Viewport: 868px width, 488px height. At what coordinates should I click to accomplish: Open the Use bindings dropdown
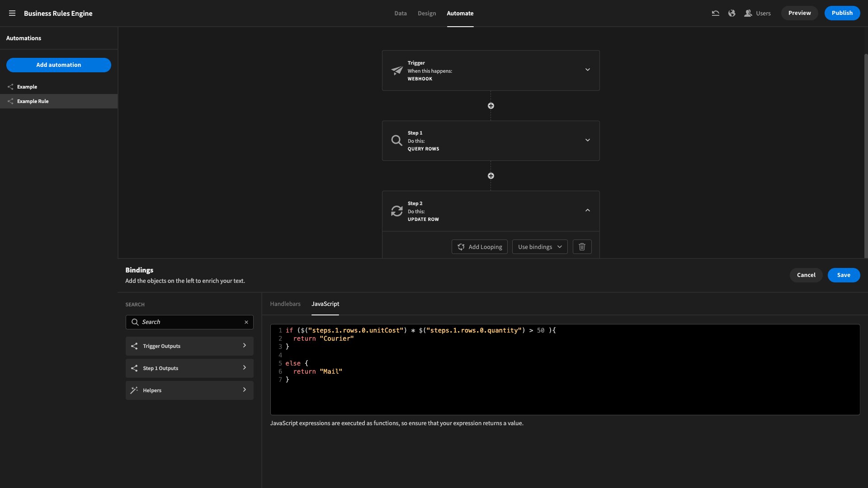(x=539, y=247)
